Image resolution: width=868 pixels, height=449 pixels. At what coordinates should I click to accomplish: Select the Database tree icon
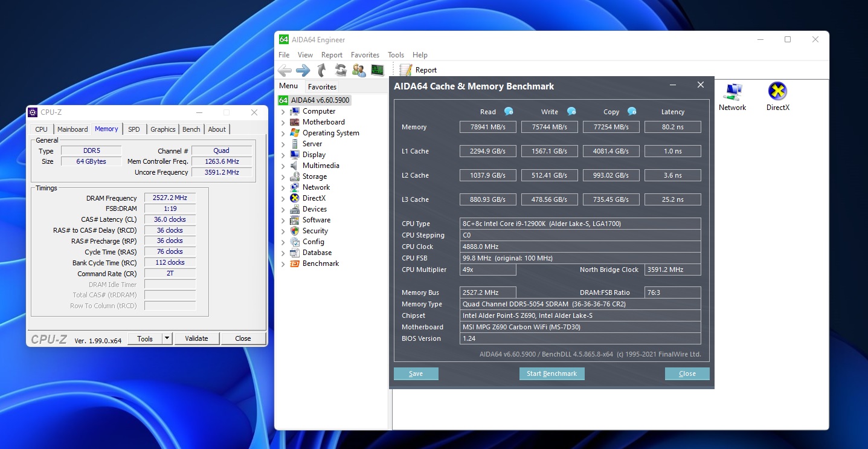click(x=295, y=253)
